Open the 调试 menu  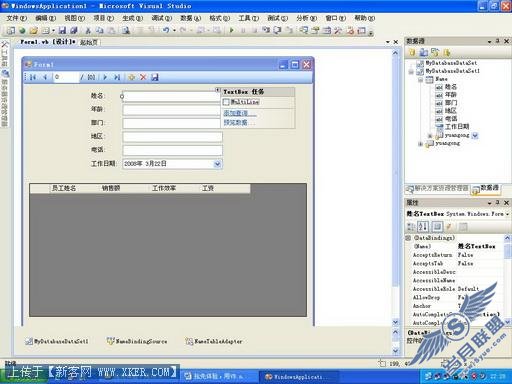click(162, 18)
